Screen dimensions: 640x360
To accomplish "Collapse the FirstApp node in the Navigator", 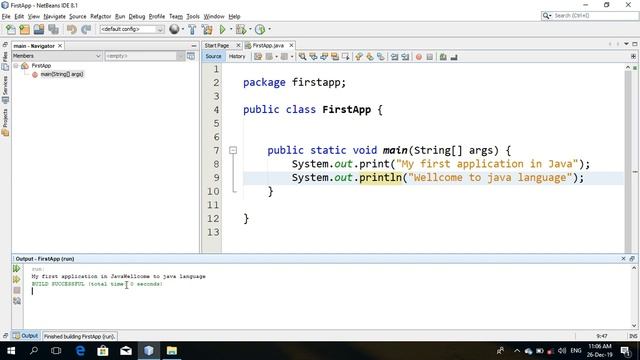I will (16, 66).
